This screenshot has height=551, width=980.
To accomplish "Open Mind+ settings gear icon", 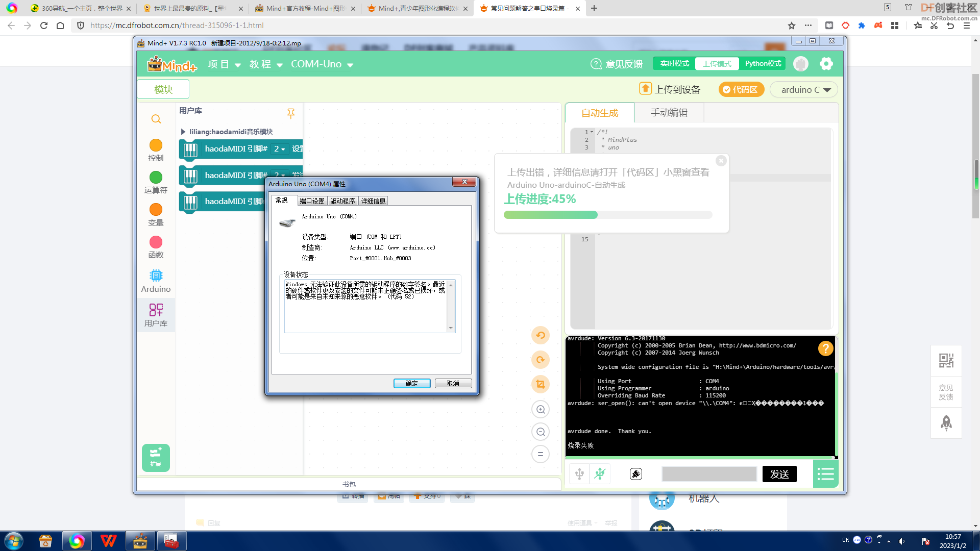I will click(x=826, y=64).
